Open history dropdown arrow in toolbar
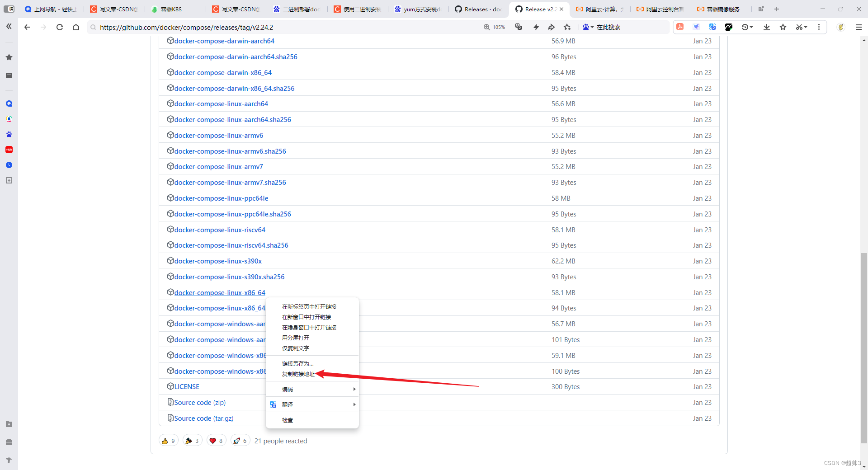Screen dimensions: 868x470 (751, 27)
